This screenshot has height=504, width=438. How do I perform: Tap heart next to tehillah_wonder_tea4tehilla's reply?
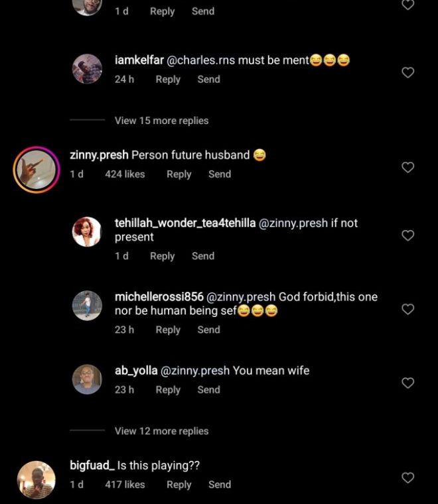[x=408, y=235]
